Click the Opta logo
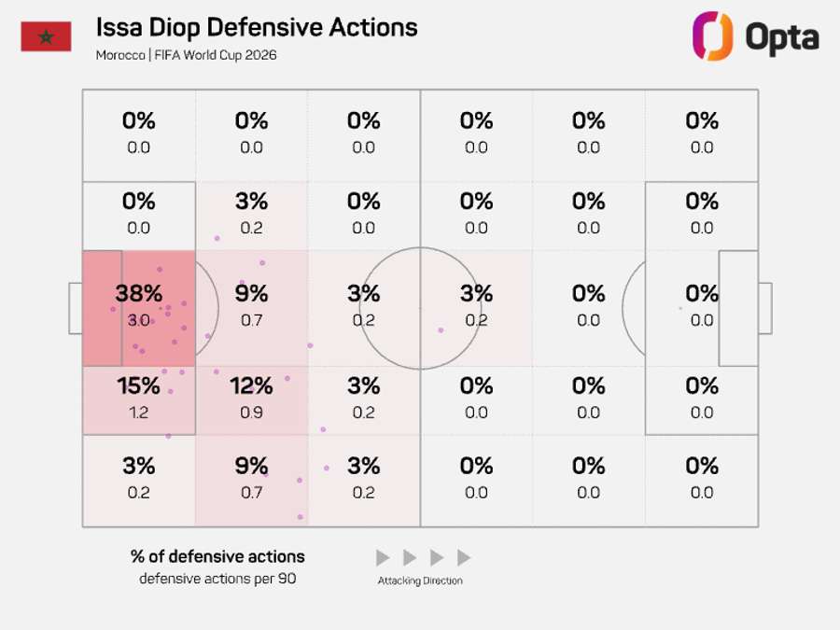 [756, 36]
